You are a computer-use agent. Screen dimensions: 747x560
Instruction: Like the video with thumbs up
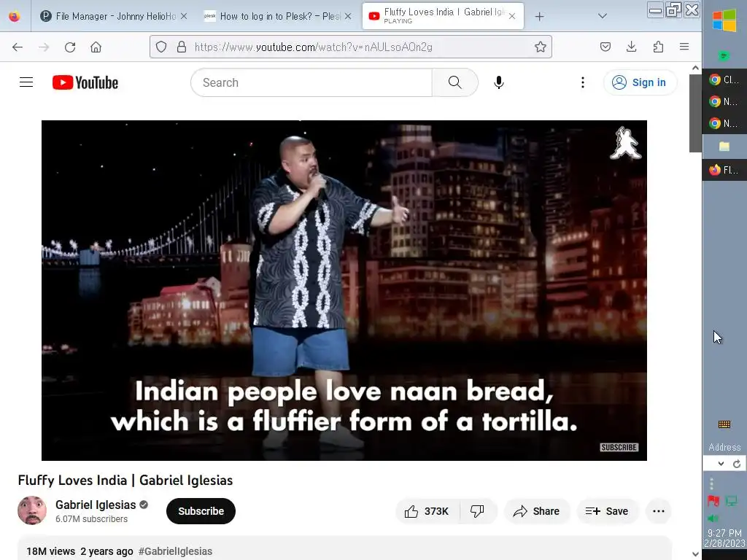pos(427,511)
